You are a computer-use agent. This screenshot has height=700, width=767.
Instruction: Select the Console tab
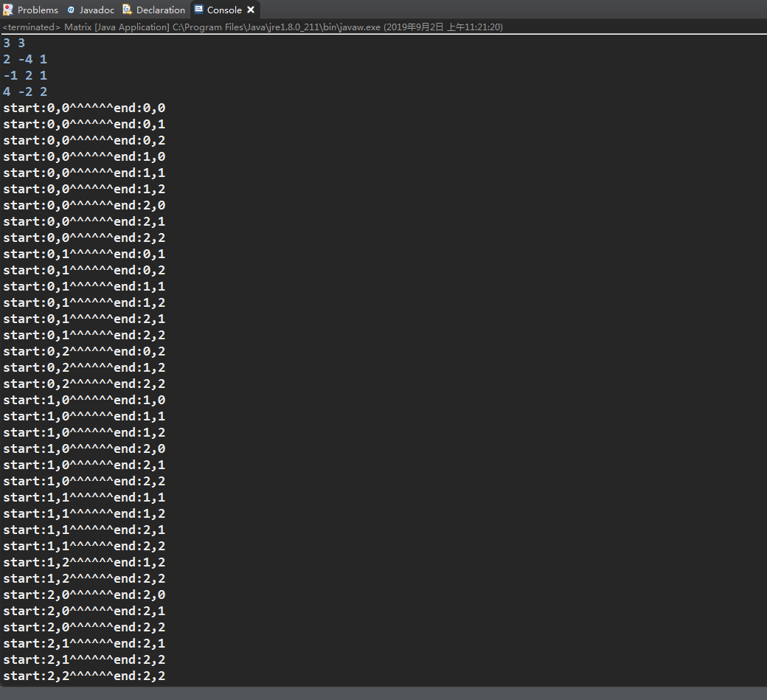[224, 10]
